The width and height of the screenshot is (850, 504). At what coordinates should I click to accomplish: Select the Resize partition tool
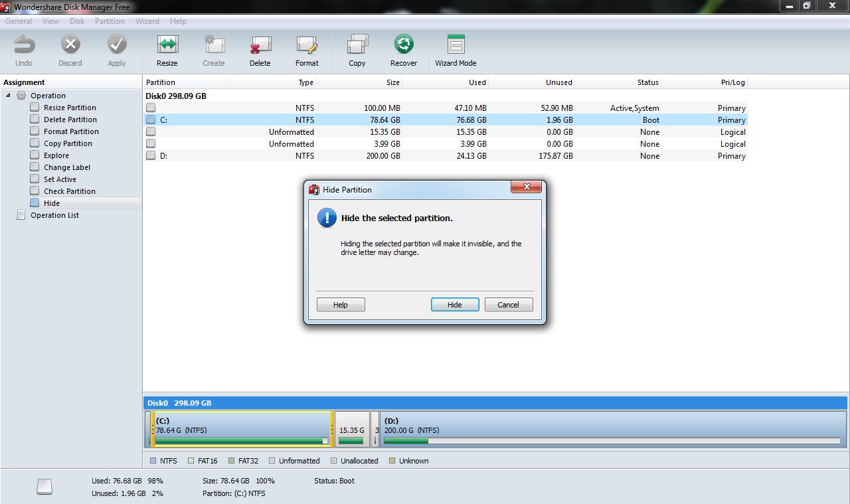click(167, 45)
